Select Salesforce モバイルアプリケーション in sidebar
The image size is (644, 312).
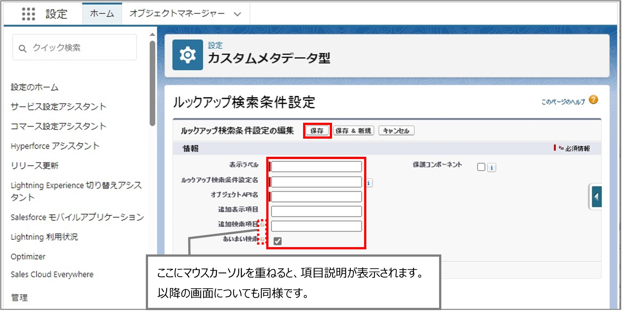tap(77, 217)
